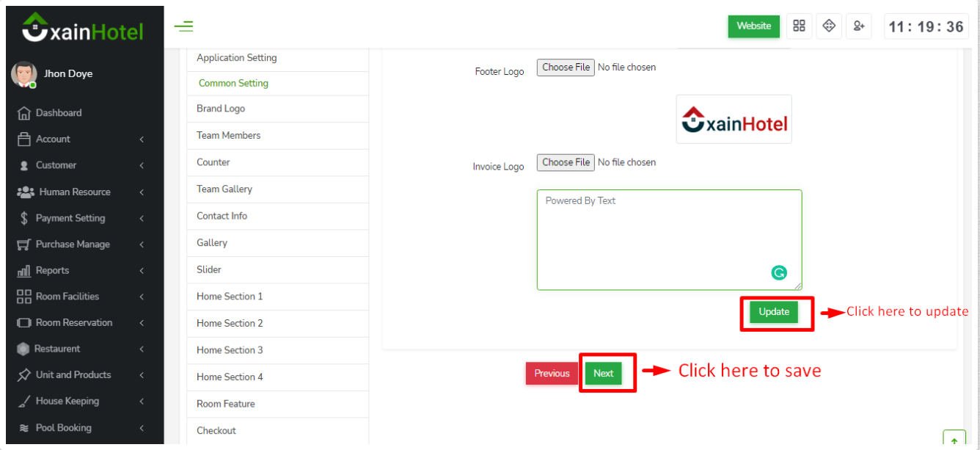Click the diamond-shaped icon in top bar
The width and height of the screenshot is (980, 450).
click(829, 26)
